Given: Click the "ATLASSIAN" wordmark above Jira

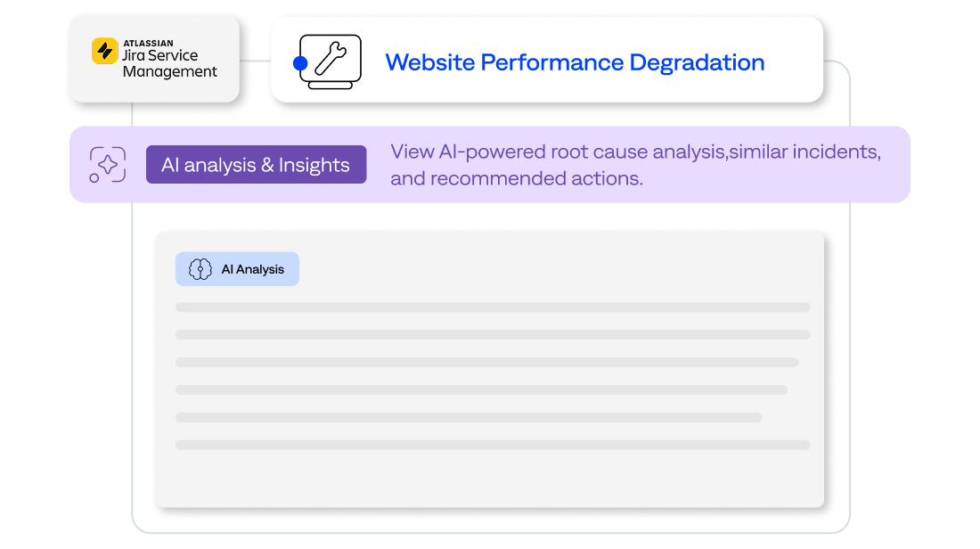Looking at the screenshot, I should pyautogui.click(x=148, y=42).
